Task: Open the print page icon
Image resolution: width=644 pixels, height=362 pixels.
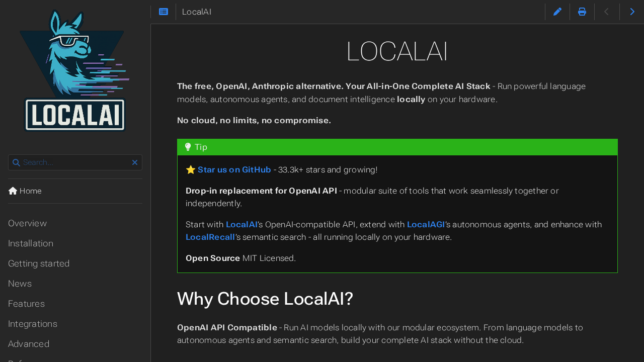Action: click(x=582, y=11)
